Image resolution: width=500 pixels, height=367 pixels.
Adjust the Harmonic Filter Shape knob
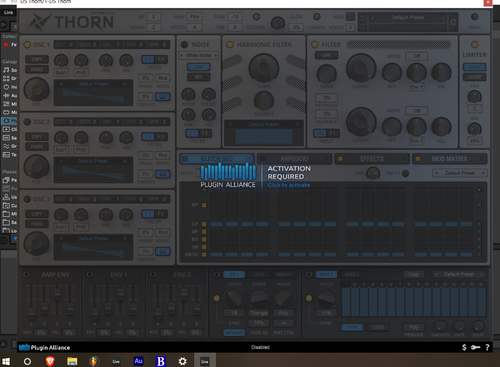click(264, 68)
